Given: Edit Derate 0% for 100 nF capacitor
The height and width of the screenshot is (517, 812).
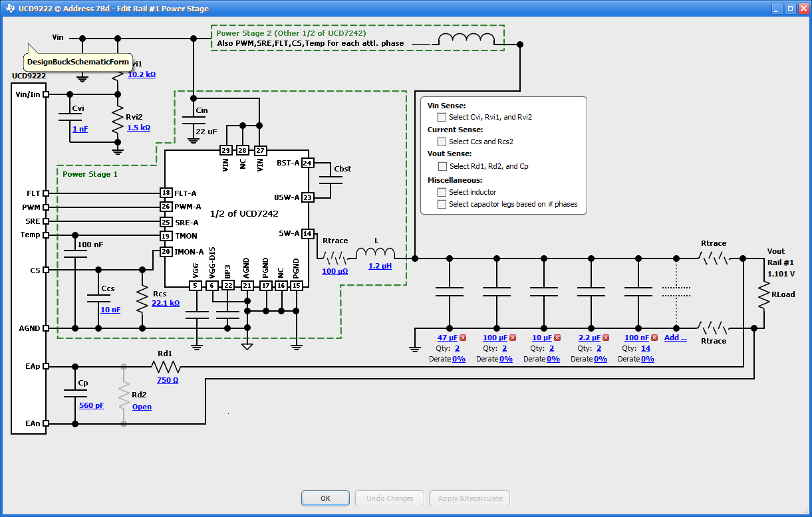Looking at the screenshot, I should pyautogui.click(x=648, y=359).
